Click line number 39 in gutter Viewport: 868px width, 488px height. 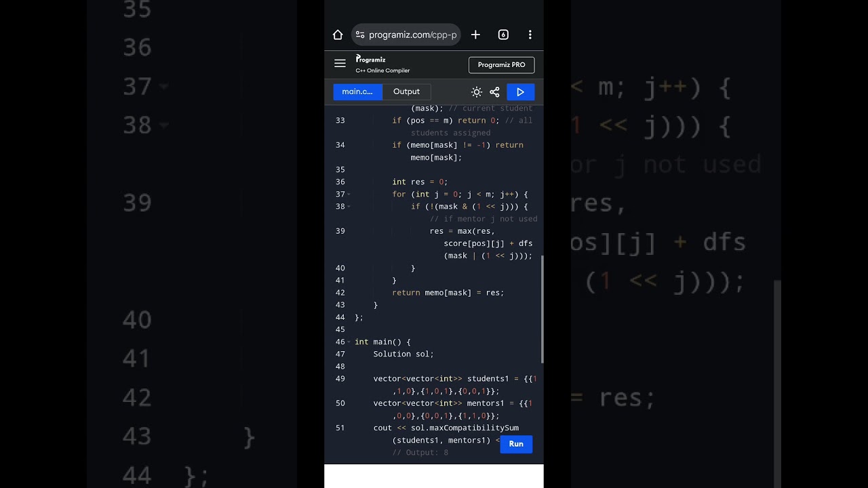(x=340, y=231)
